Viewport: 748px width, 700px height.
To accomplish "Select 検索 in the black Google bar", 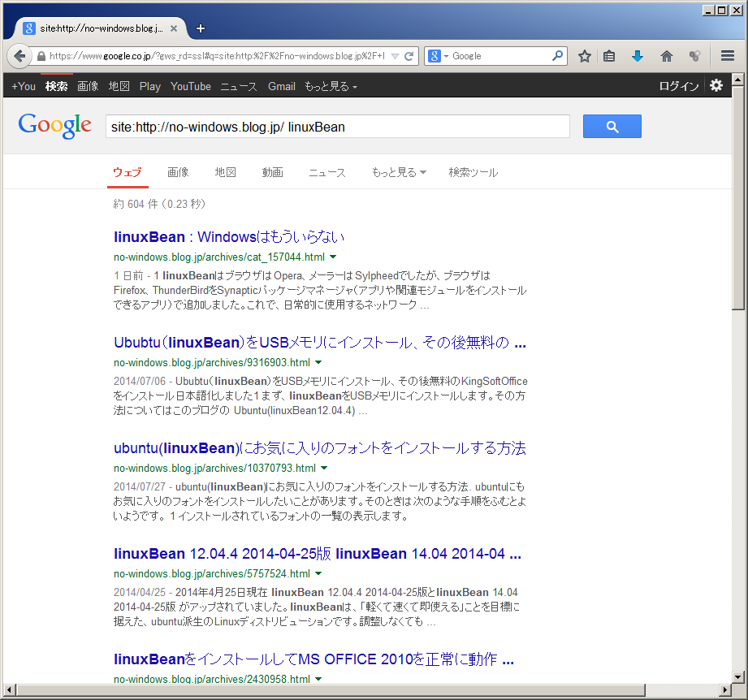I will (x=56, y=86).
